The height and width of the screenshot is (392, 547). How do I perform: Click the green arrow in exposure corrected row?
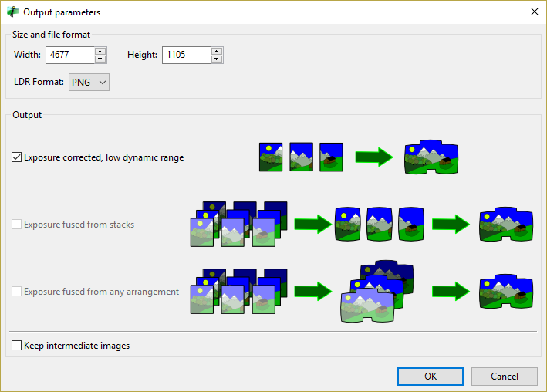[373, 157]
